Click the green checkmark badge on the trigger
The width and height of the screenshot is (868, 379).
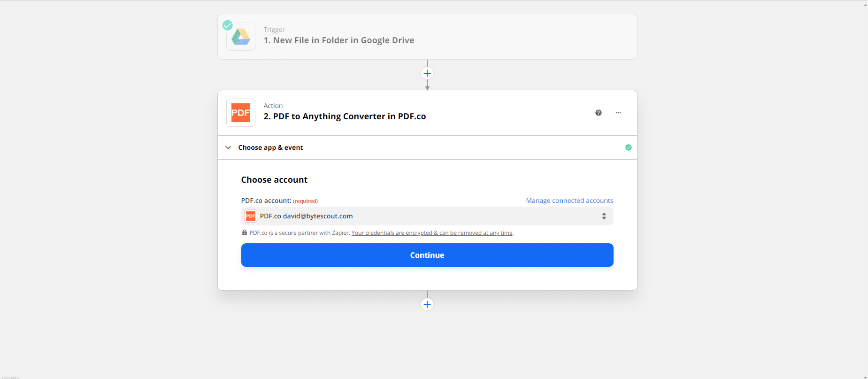click(228, 25)
